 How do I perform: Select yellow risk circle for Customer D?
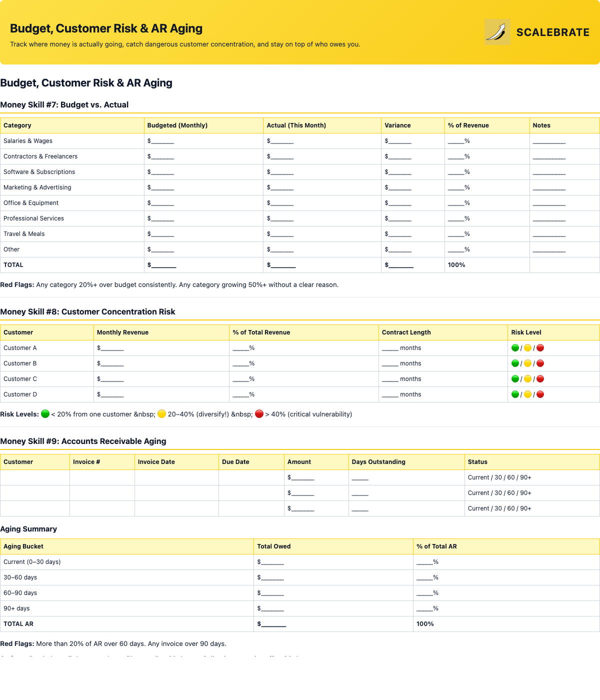tap(527, 394)
